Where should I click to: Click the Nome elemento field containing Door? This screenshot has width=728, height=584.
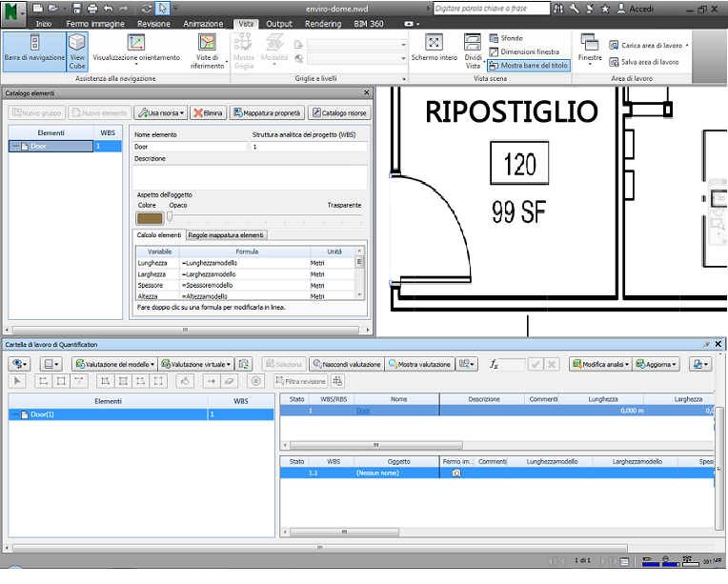(x=190, y=147)
